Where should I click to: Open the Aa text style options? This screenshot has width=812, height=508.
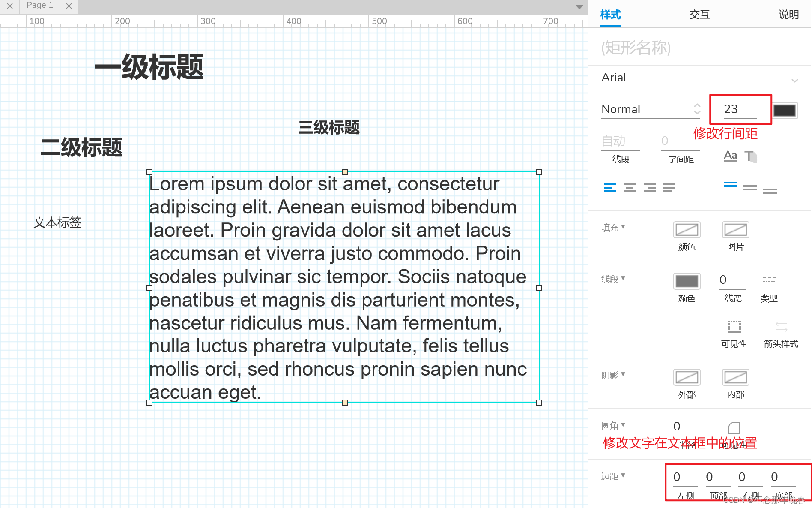(x=730, y=156)
